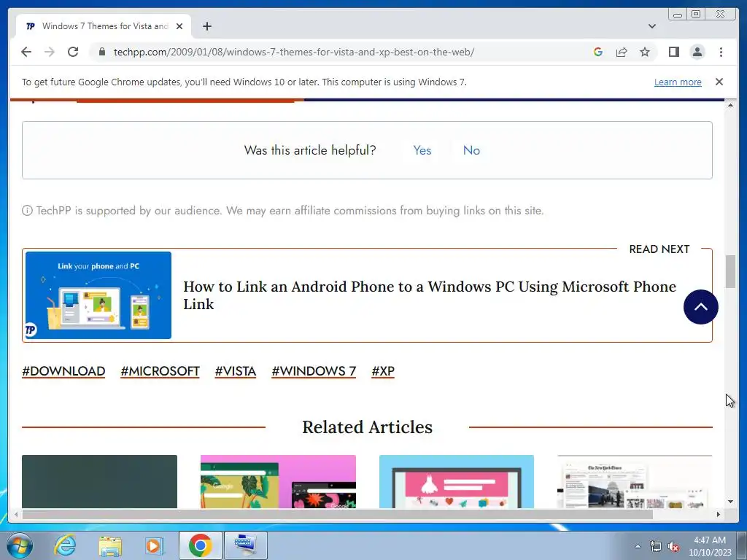
Task: Click the horizontal scrollbar thumb
Action: (337, 514)
